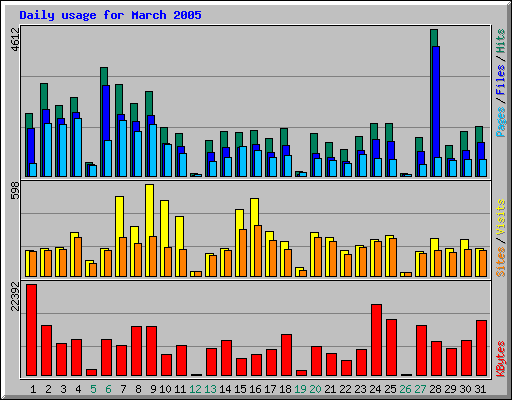Click day '13' green weekend label
This screenshot has height=400, width=512.
click(x=210, y=389)
